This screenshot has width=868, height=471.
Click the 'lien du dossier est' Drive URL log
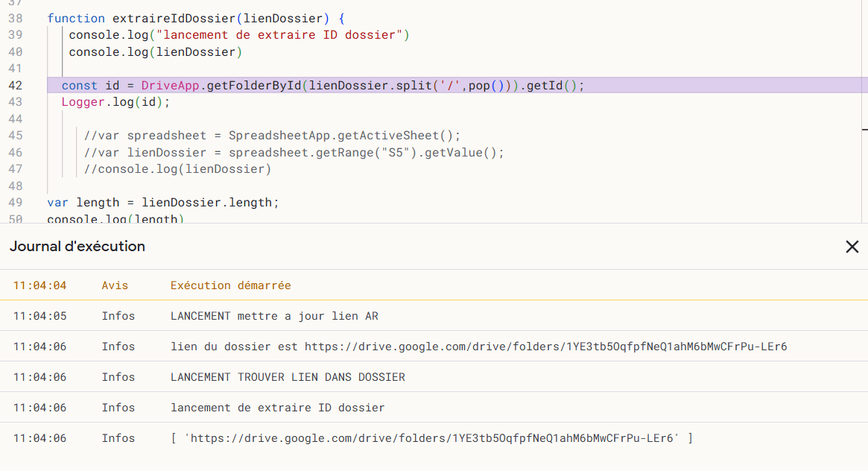478,347
